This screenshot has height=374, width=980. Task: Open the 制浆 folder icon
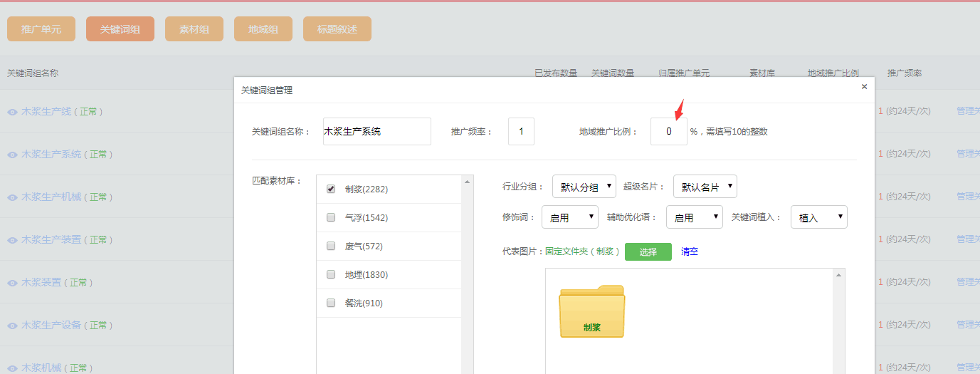(x=591, y=311)
